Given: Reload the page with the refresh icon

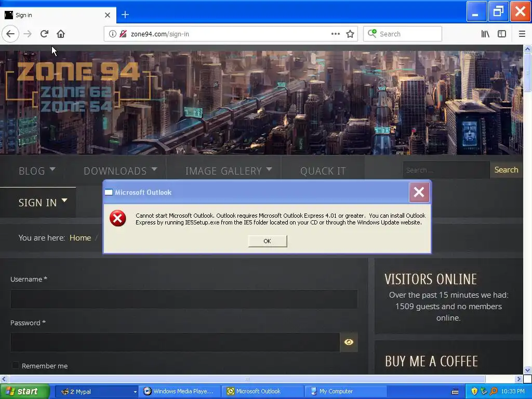Looking at the screenshot, I should 44,34.
